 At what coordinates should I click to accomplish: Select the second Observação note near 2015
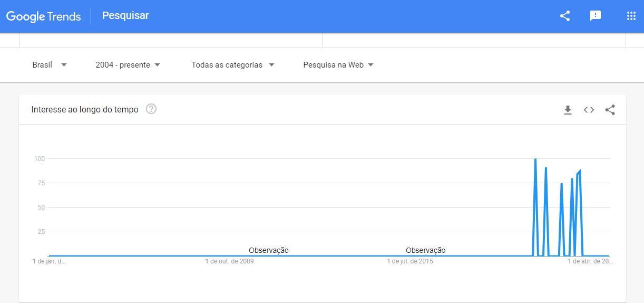[x=426, y=250]
